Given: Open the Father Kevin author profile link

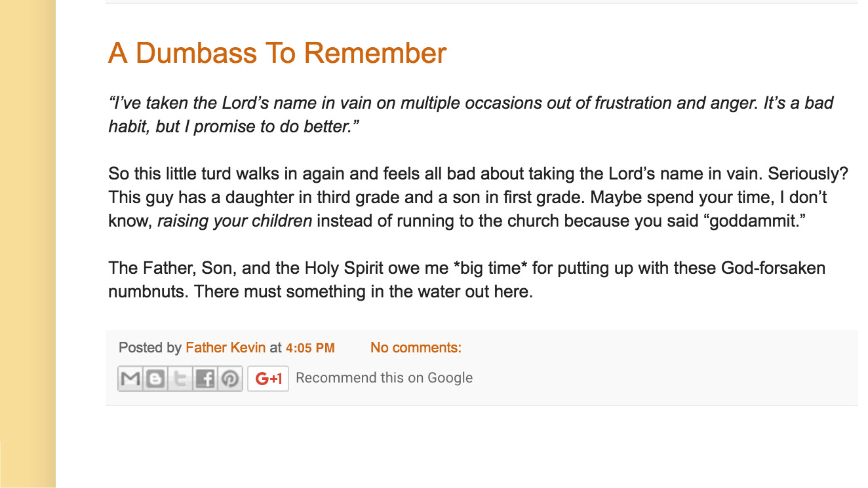Looking at the screenshot, I should pos(226,348).
